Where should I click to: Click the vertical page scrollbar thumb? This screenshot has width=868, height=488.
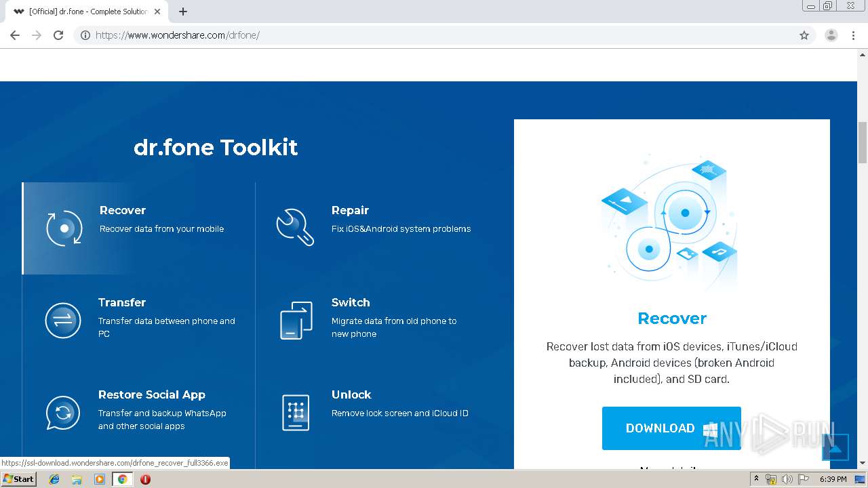coord(863,142)
